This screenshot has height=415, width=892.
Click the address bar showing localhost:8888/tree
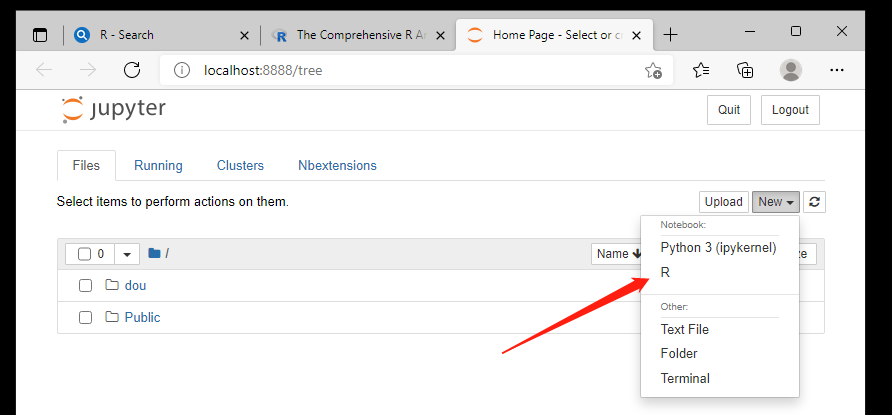[x=400, y=70]
